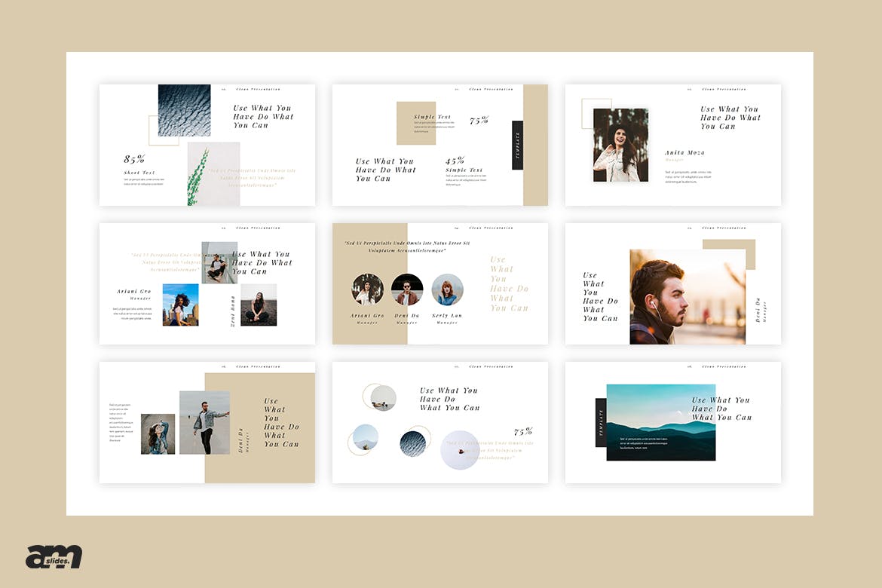Select Deni Da's circular sunglasses avatar

click(407, 289)
